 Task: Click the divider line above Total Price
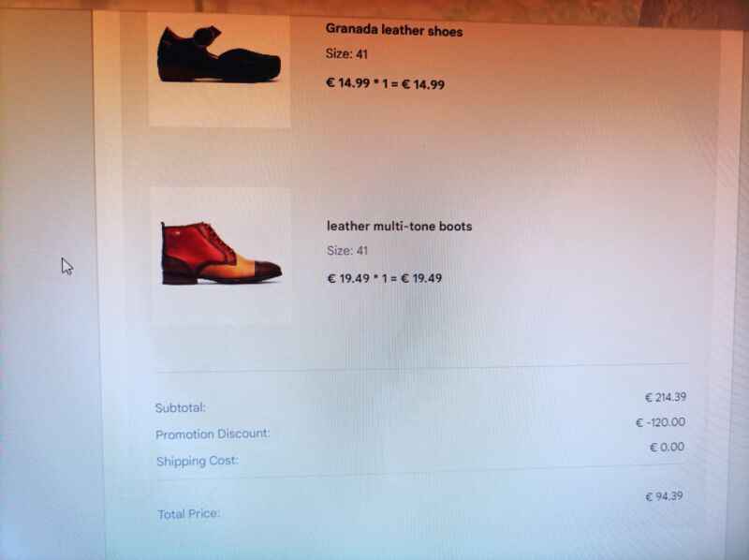coord(420,471)
